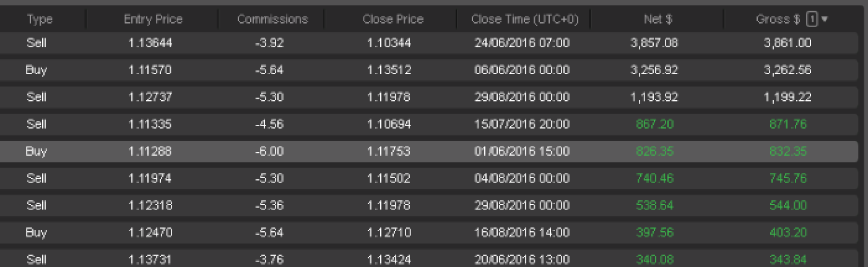Select the Buy trade closed 16/08/2016 14:00

point(428,233)
